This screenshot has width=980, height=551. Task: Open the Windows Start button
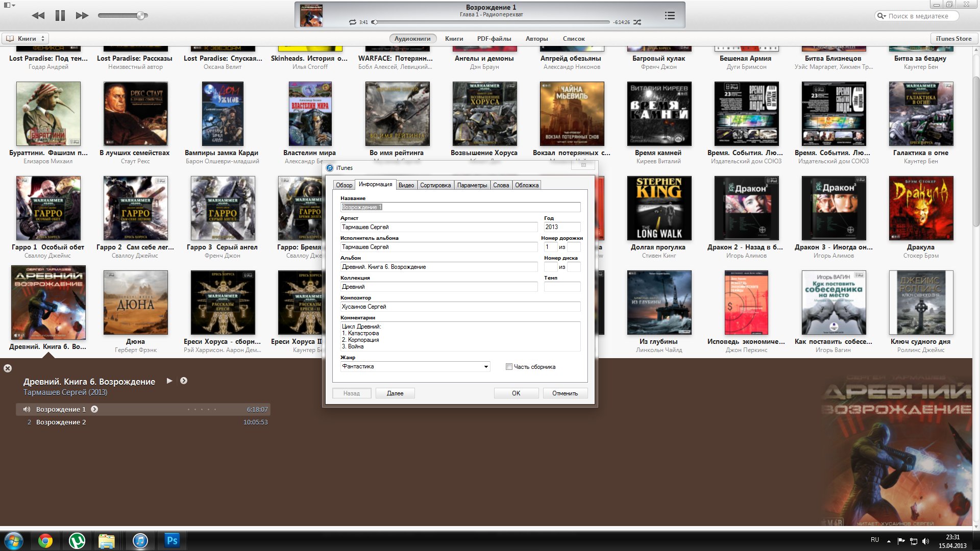[14, 541]
